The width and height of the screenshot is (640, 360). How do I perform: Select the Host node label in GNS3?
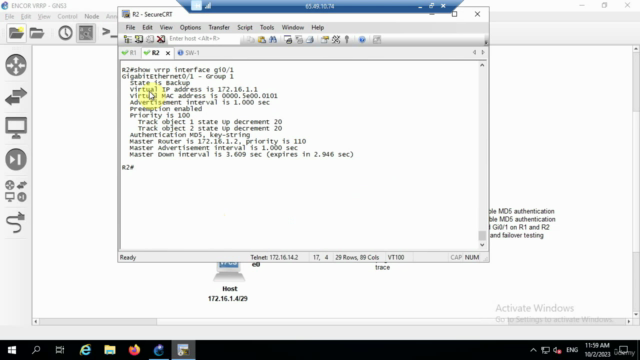229,289
